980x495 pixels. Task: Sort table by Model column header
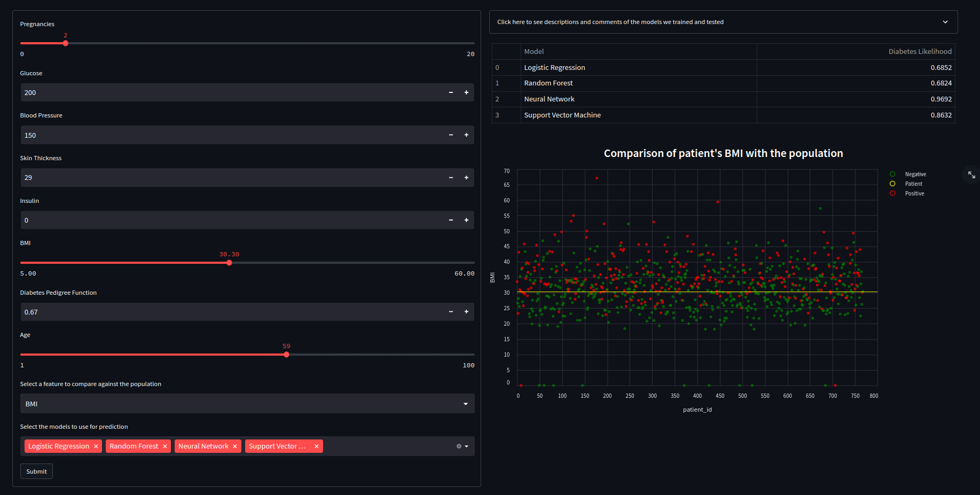tap(638, 52)
